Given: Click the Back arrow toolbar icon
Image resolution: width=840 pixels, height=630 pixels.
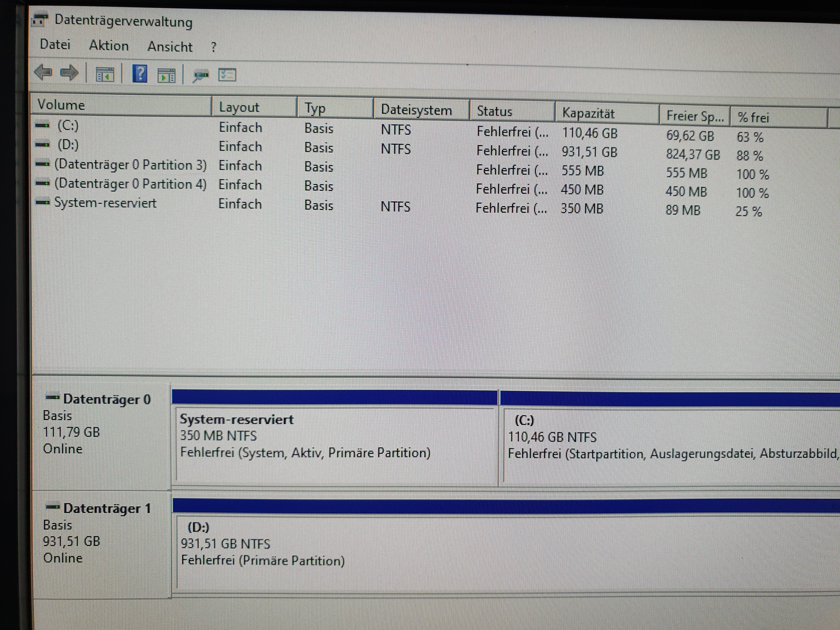Looking at the screenshot, I should [x=43, y=72].
